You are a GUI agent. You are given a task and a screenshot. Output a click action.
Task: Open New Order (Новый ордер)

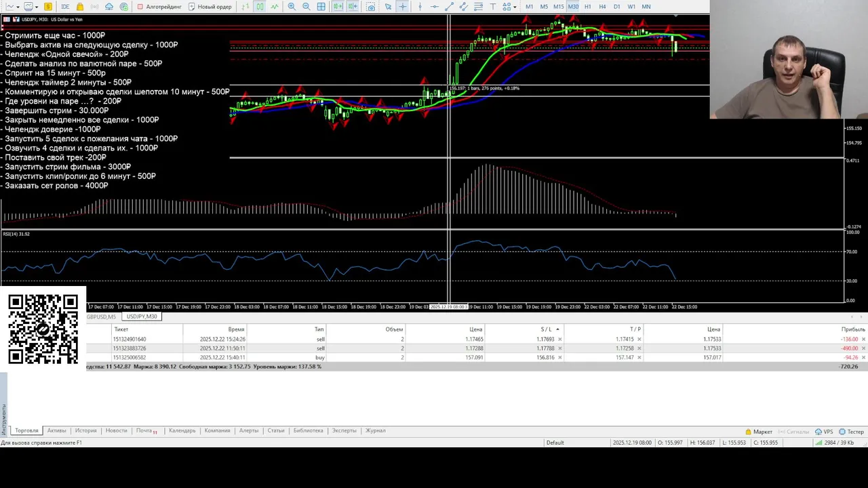pos(210,7)
